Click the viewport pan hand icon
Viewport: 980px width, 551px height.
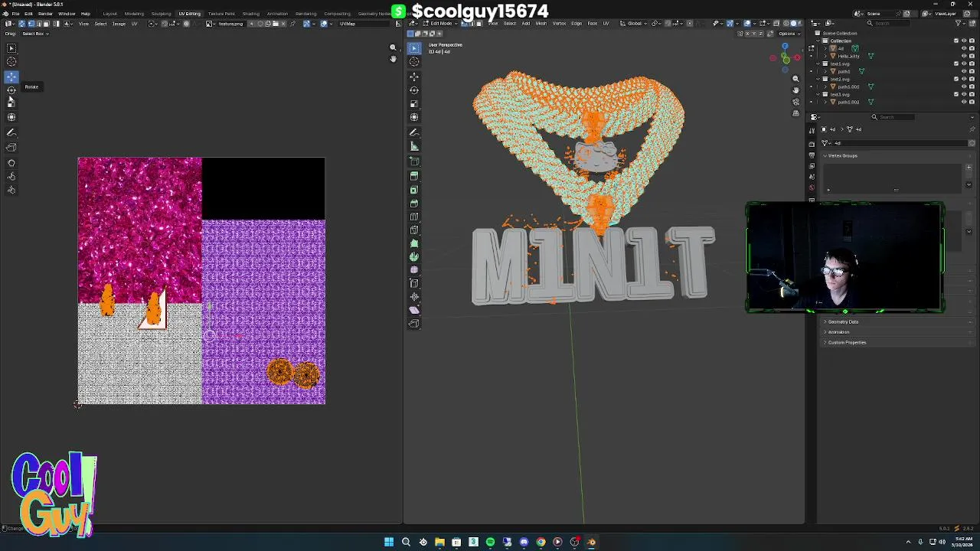coord(795,90)
